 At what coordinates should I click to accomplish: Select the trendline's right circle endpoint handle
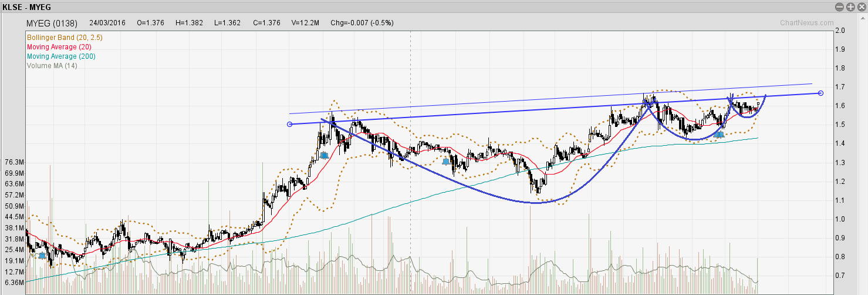pos(820,93)
